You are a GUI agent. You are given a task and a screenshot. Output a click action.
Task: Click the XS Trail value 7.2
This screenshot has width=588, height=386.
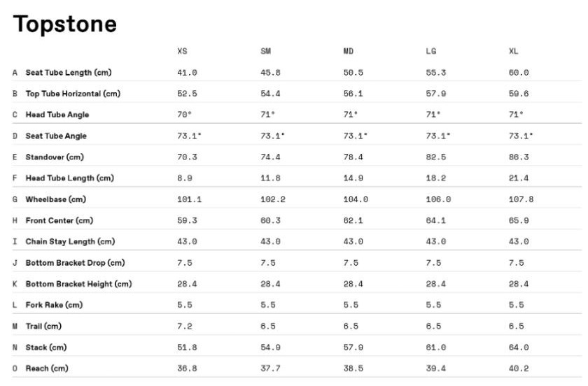coord(185,327)
